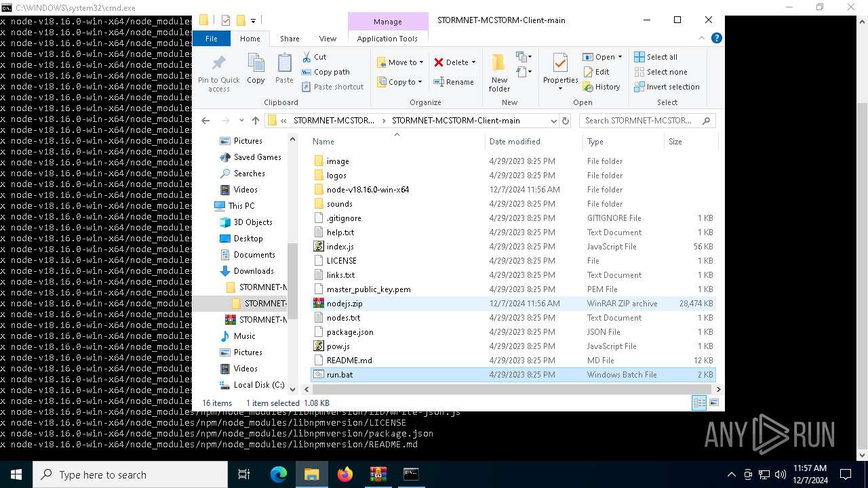The width and height of the screenshot is (868, 488).
Task: Click Pin to Quick access icon
Action: [219, 64]
